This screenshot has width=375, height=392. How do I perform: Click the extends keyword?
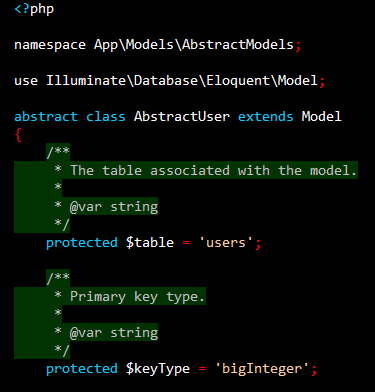click(266, 116)
